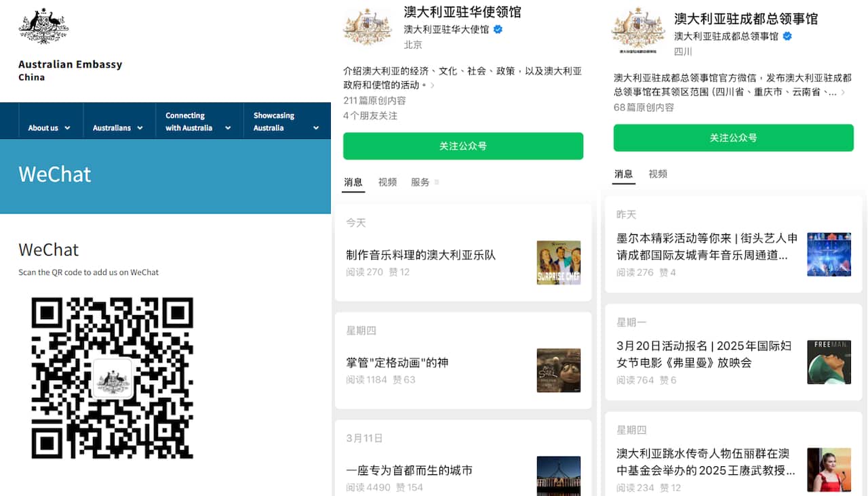Click the Beijing embassy WeChat account avatar
Viewport: 868px width, 496px height.
pos(368,25)
